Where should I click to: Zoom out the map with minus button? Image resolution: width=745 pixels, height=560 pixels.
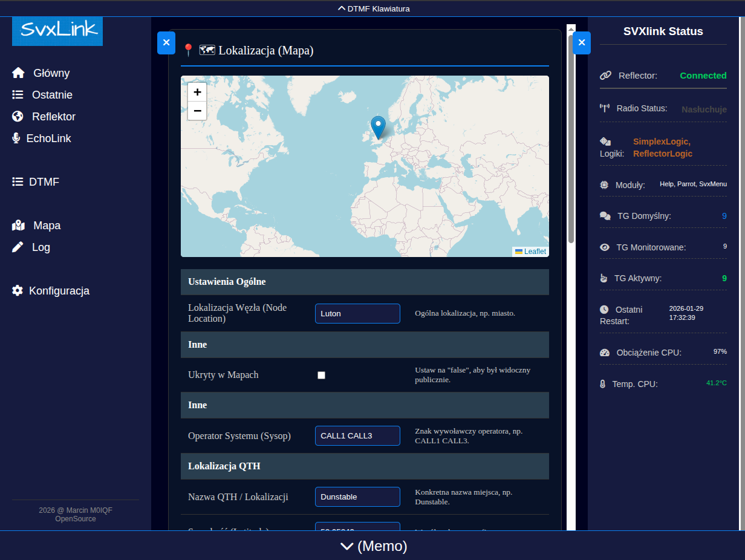197,111
